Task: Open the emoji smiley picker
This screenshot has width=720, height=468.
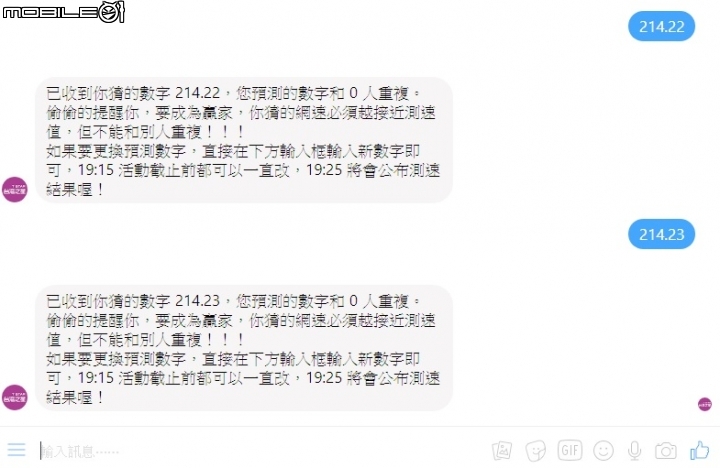Action: (603, 451)
